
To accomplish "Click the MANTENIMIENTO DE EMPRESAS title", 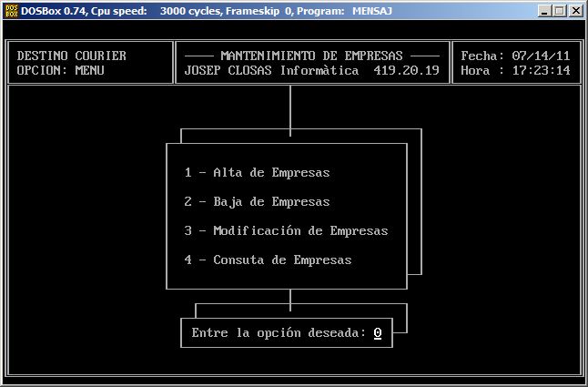I will pos(311,56).
